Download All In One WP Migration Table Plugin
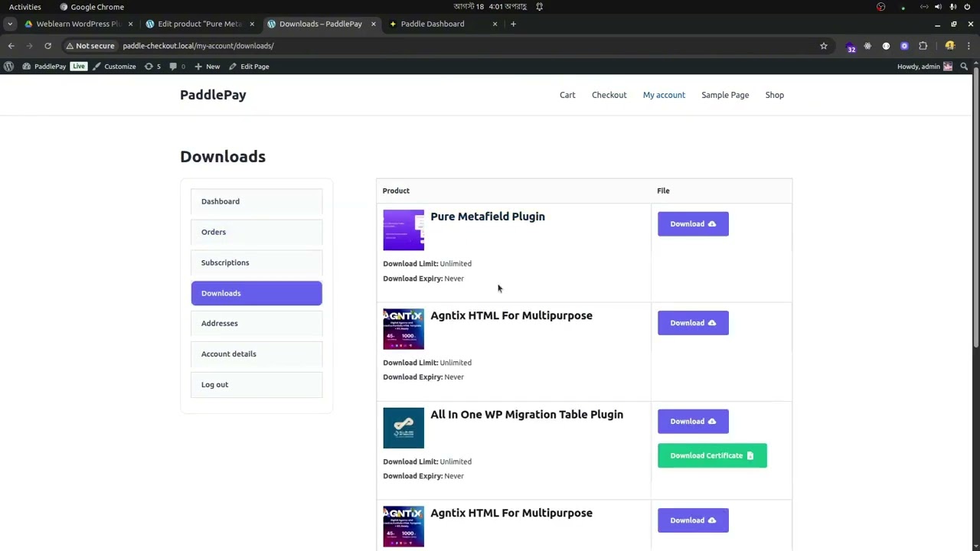This screenshot has width=980, height=551. click(693, 422)
